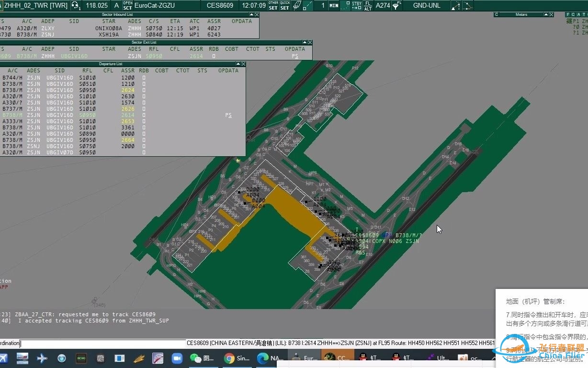The width and height of the screenshot is (588, 368).
Task: Select the 118.025 frequency field
Action: (x=97, y=6)
